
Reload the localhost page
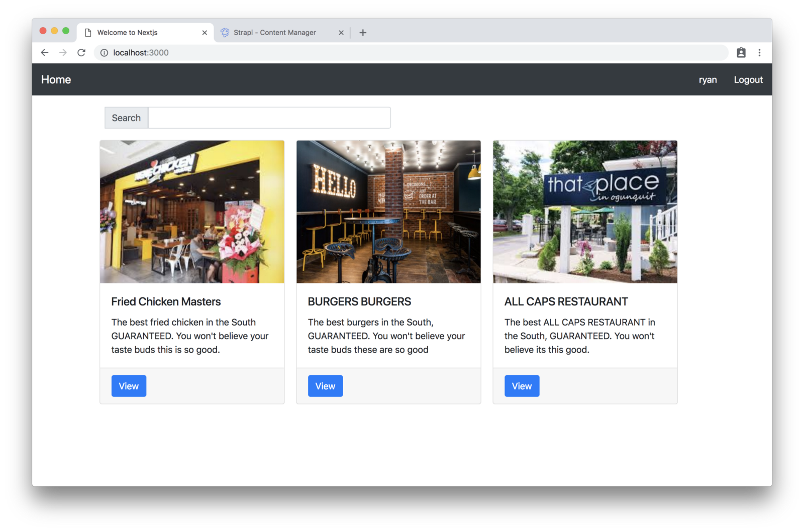[x=81, y=53]
